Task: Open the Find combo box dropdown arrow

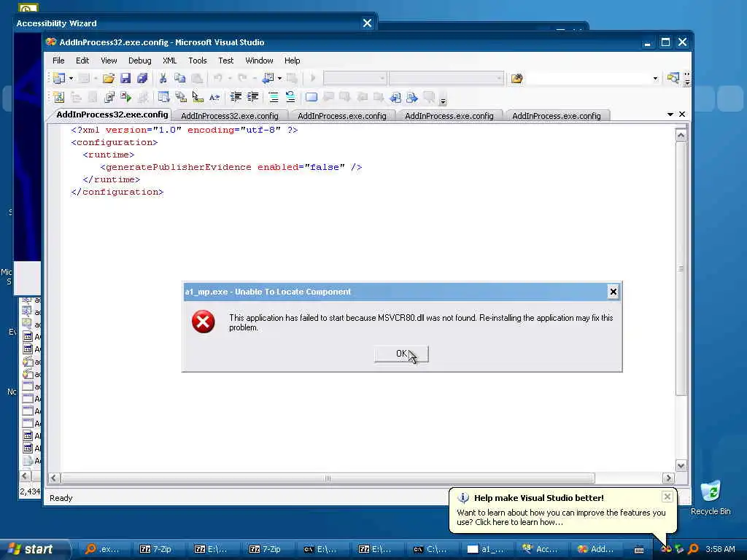Action: click(655, 78)
